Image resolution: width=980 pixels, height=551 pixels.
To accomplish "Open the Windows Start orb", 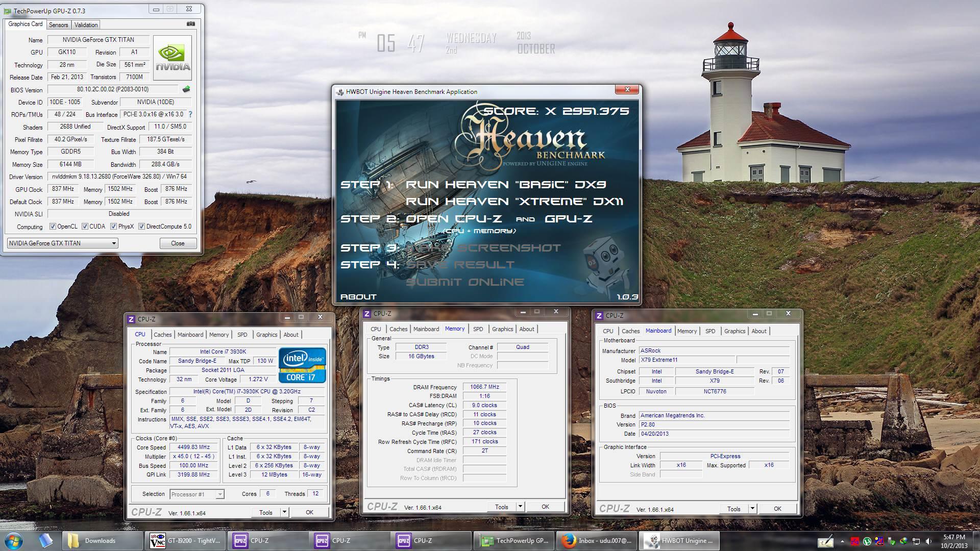I will (x=14, y=541).
